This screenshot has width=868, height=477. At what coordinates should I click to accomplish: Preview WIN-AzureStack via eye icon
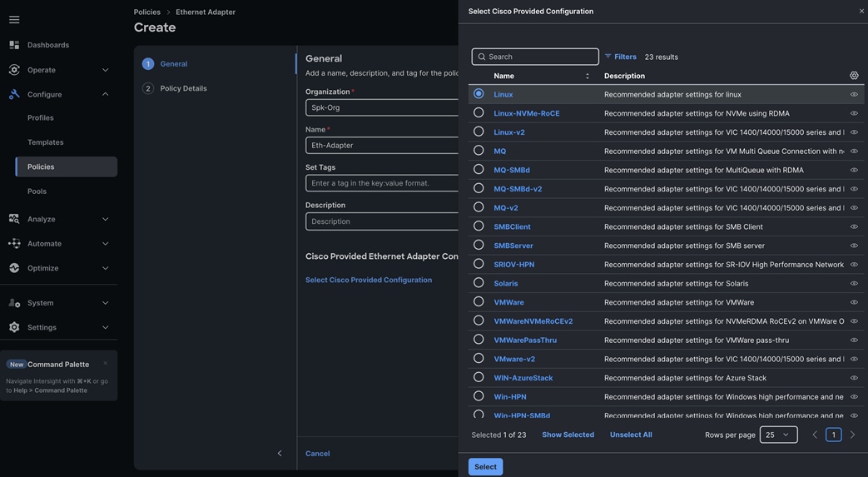tap(854, 378)
